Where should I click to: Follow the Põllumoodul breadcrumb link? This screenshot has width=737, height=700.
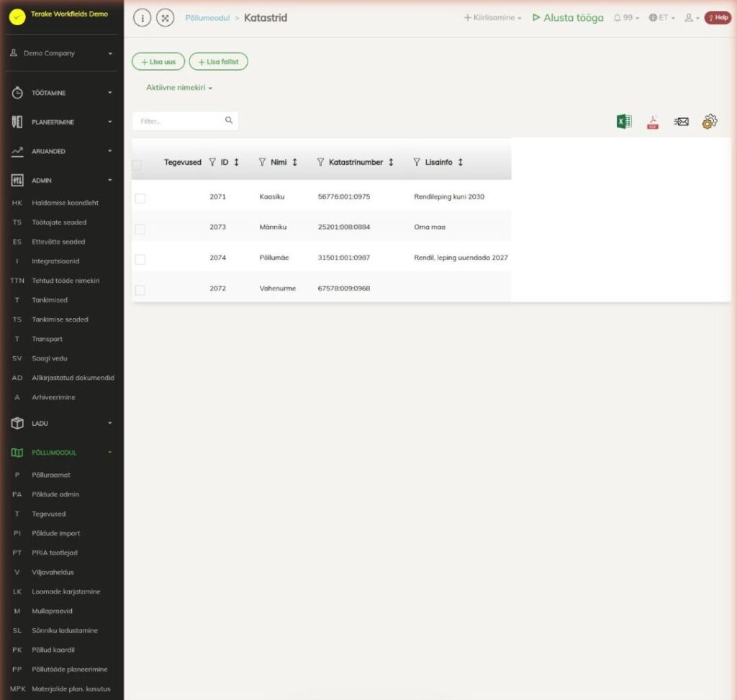[x=207, y=18]
